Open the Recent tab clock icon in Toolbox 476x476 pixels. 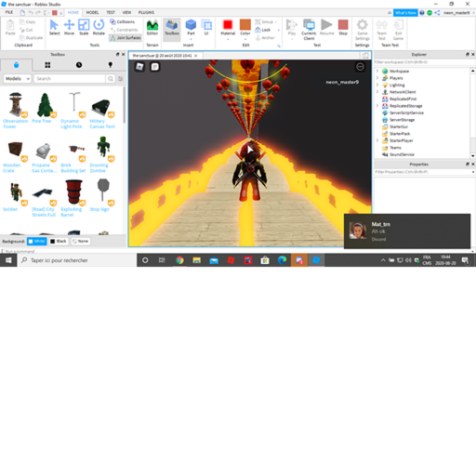79,65
